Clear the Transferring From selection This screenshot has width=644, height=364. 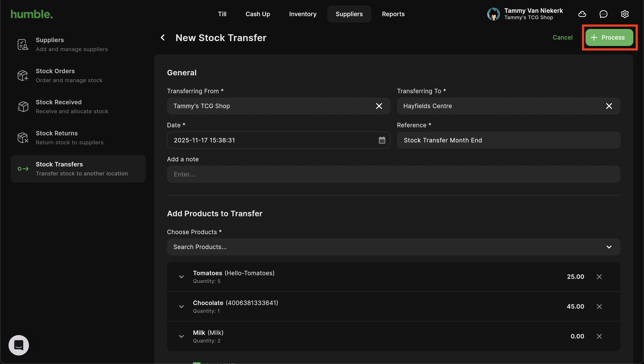(x=379, y=106)
